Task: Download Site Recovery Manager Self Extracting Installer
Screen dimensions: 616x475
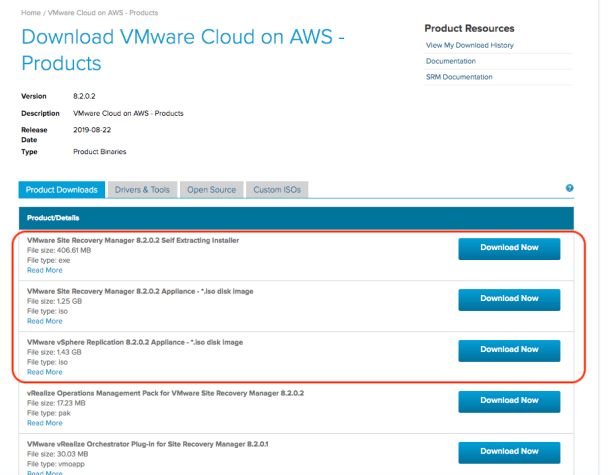Action: tap(509, 249)
